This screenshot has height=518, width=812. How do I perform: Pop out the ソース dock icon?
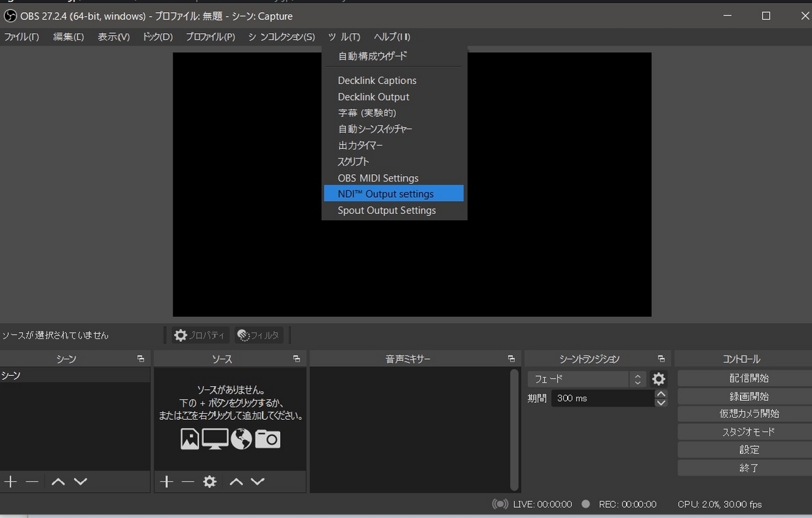click(x=296, y=359)
